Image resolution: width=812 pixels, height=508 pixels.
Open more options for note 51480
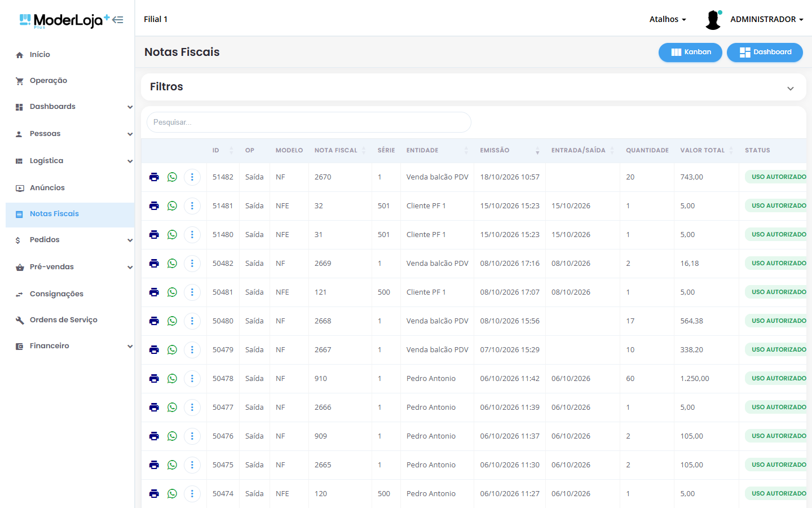pyautogui.click(x=192, y=235)
